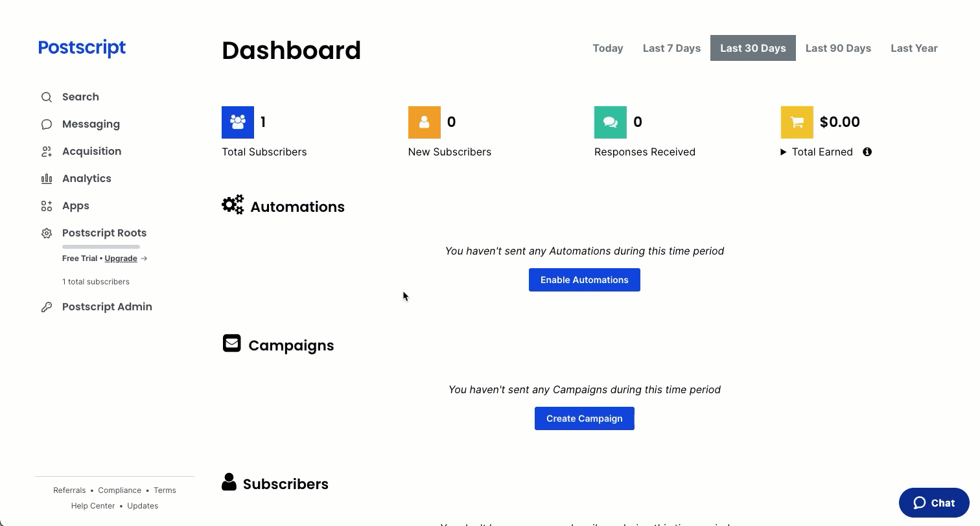Viewport: 980px width, 526px height.
Task: Open the Postscript Roots store settings gear
Action: tap(46, 233)
